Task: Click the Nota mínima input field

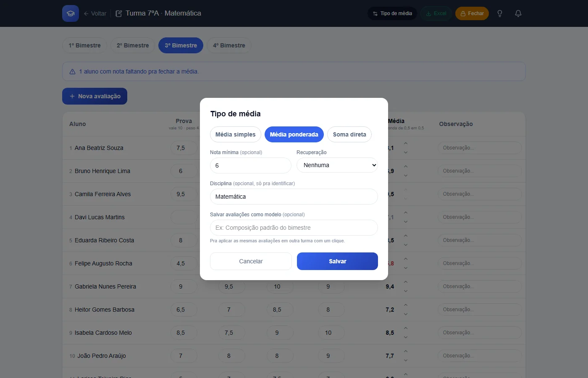Action: pos(251,165)
